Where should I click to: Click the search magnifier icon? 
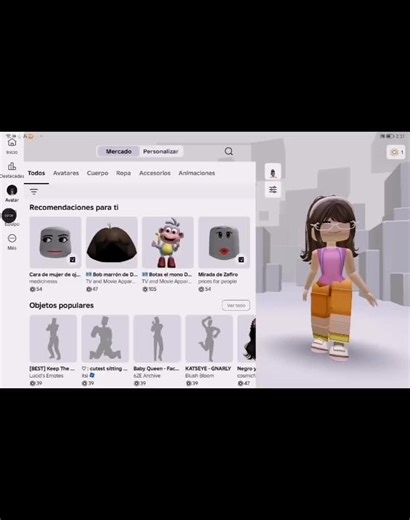point(229,151)
